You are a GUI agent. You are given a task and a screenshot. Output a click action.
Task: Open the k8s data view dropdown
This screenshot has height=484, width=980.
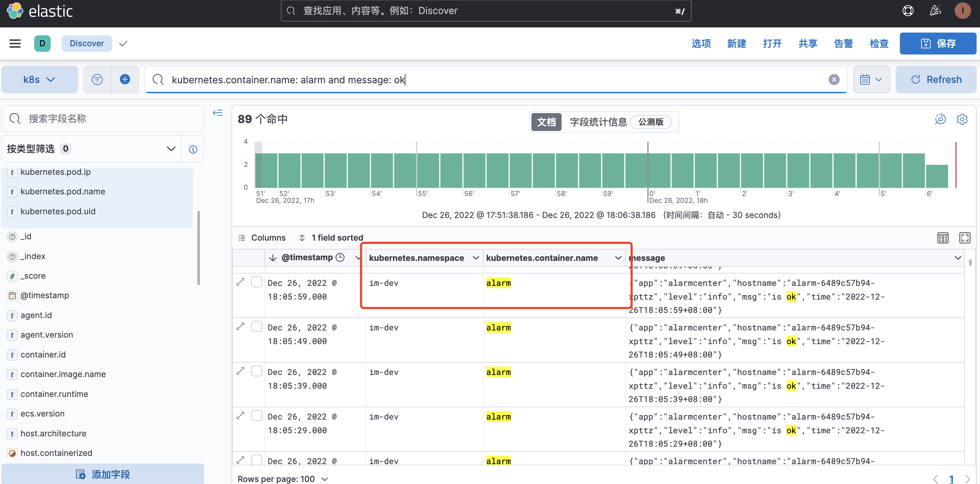point(39,79)
